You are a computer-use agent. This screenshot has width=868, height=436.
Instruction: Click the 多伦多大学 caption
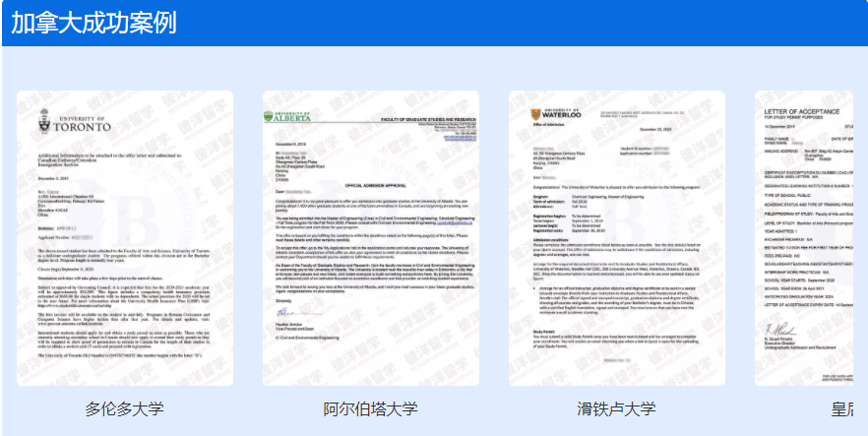(125, 409)
